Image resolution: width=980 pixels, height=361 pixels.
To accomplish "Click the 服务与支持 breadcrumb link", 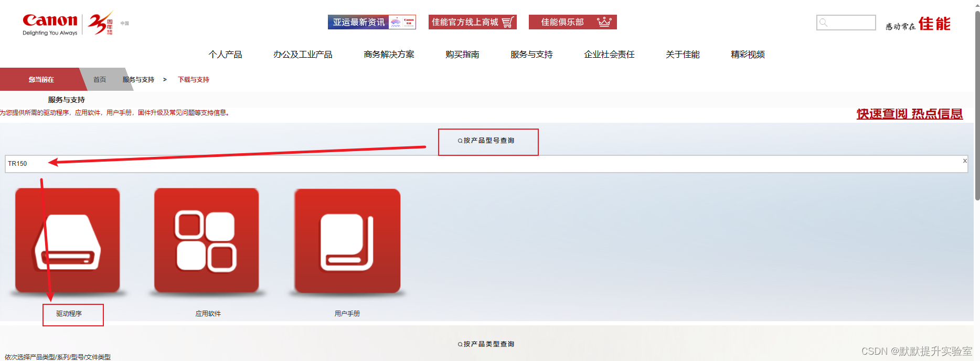I will [139, 80].
